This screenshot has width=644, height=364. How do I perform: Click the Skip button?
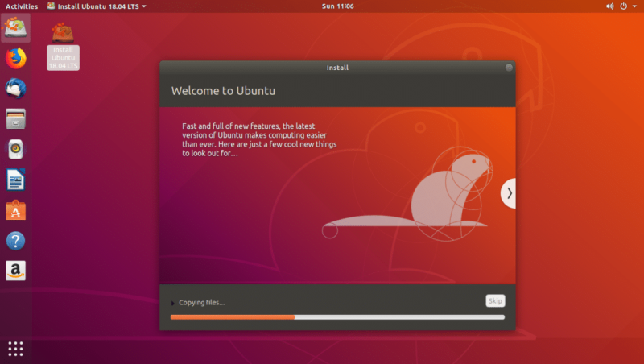495,300
